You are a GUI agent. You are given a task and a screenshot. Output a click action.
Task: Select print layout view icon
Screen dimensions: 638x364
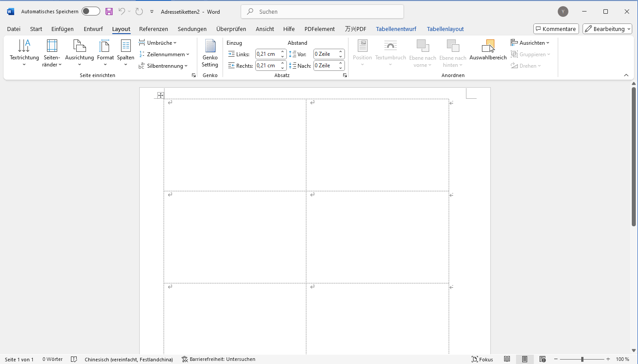(x=524, y=359)
